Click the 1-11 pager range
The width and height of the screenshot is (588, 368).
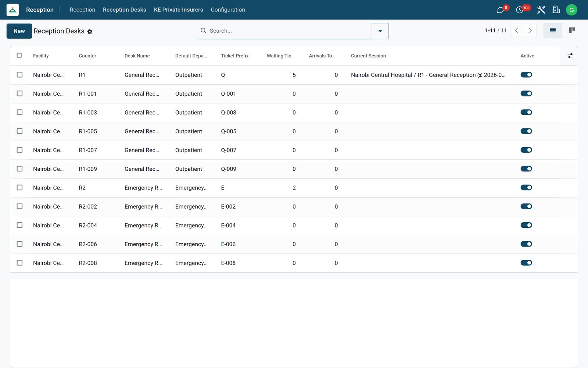(x=490, y=31)
